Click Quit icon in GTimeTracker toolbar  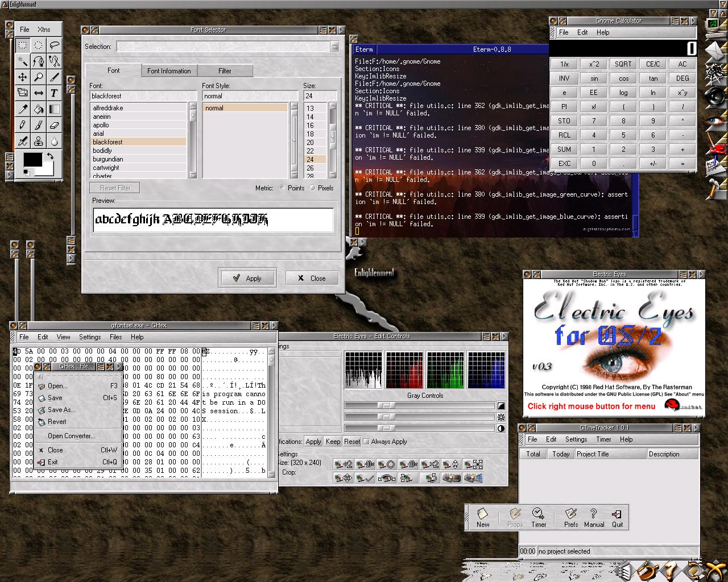(617, 517)
